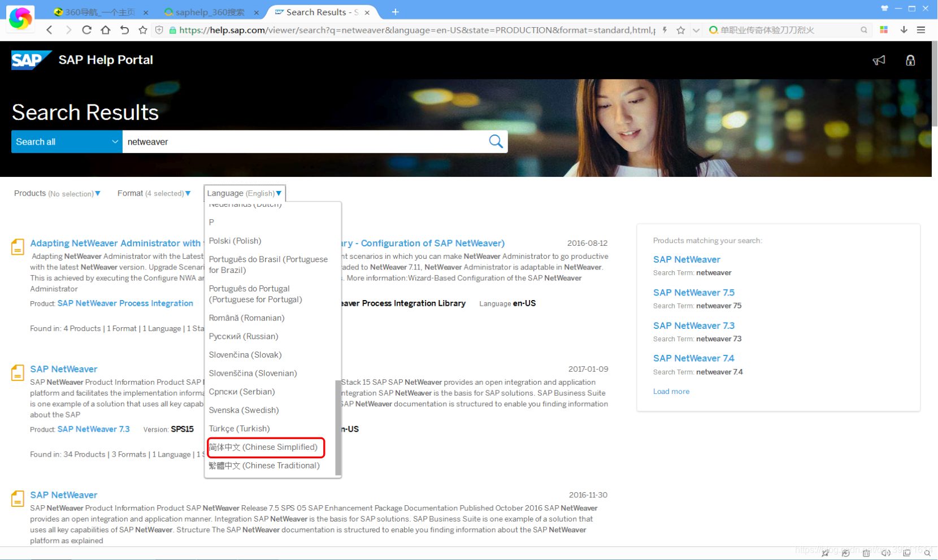This screenshot has width=938, height=560.
Task: Expand the Products filter dropdown
Action: coord(57,193)
